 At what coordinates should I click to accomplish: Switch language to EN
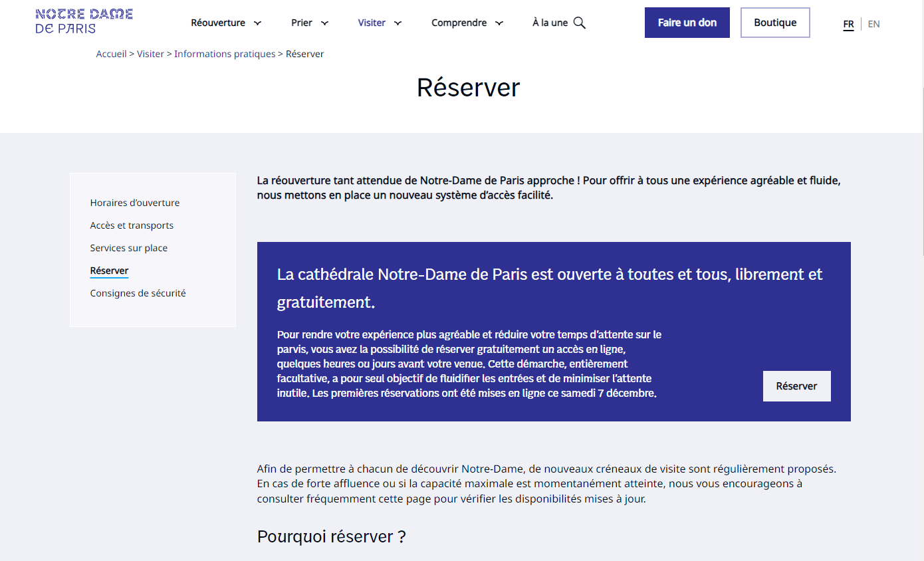873,24
